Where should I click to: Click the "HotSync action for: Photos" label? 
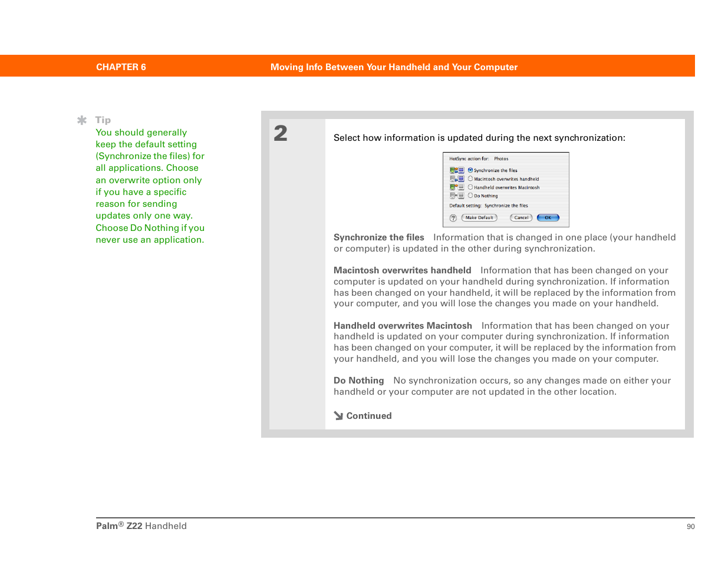point(479,158)
